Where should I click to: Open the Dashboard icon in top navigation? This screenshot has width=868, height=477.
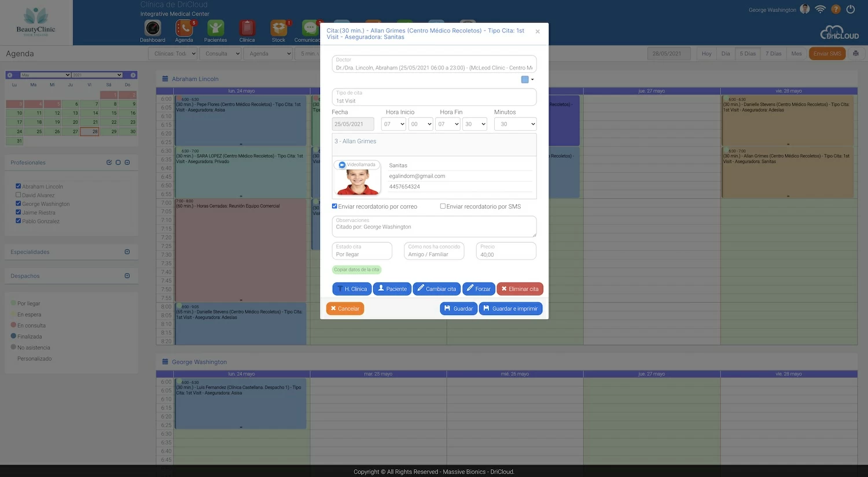point(152,28)
